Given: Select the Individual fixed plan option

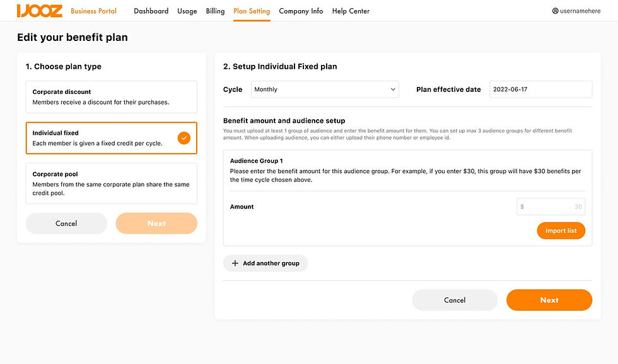Looking at the screenshot, I should (111, 138).
